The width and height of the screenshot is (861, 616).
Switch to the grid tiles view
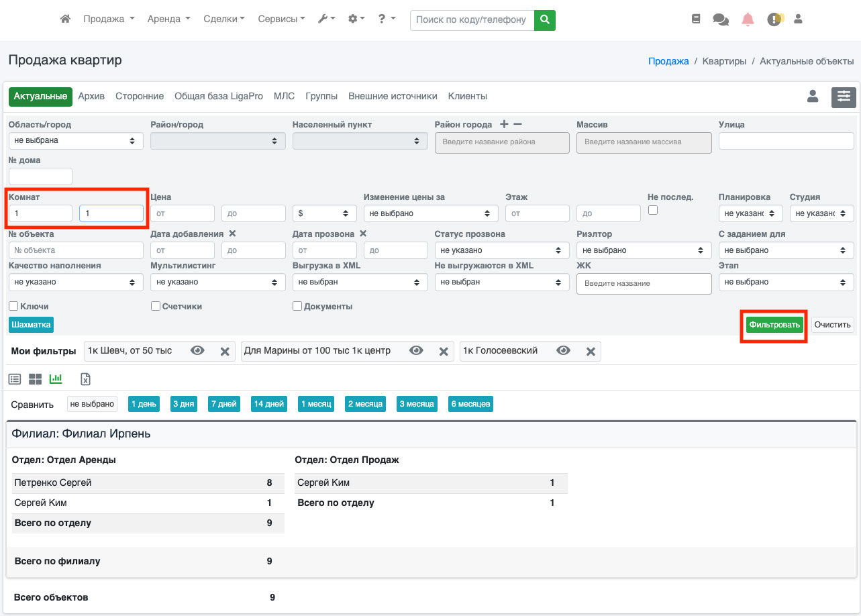click(x=35, y=379)
